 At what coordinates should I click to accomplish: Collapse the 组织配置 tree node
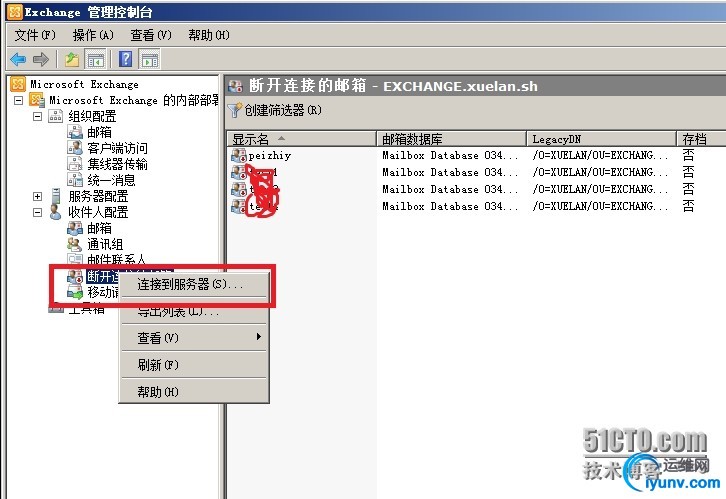click(38, 116)
